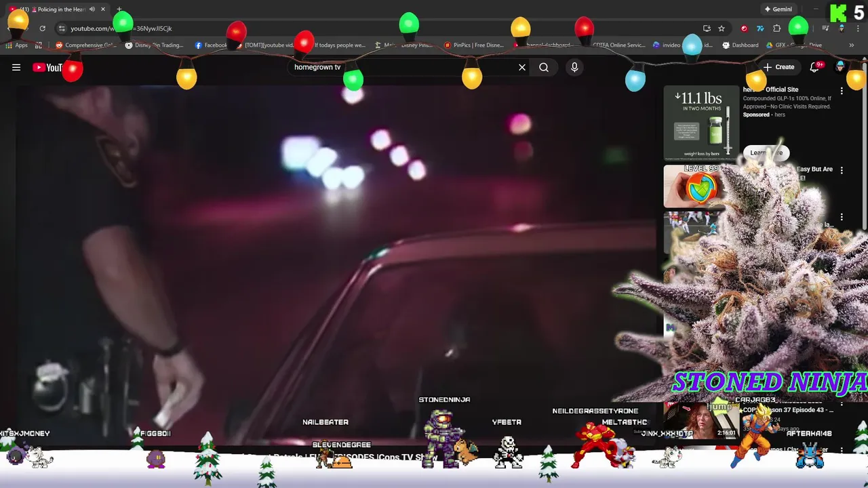The width and height of the screenshot is (868, 488).
Task: Open Comprehensive Reddit bookmark
Action: pos(85,45)
